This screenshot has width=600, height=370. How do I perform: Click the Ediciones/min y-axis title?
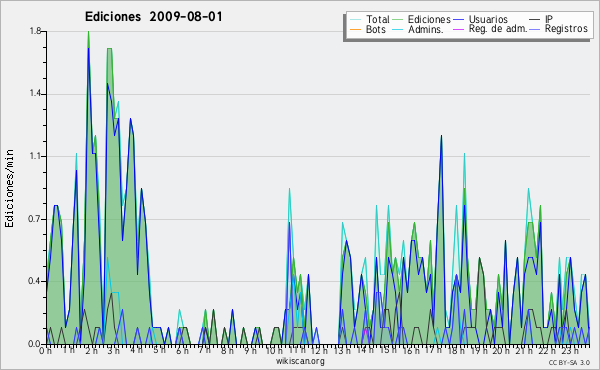click(9, 188)
